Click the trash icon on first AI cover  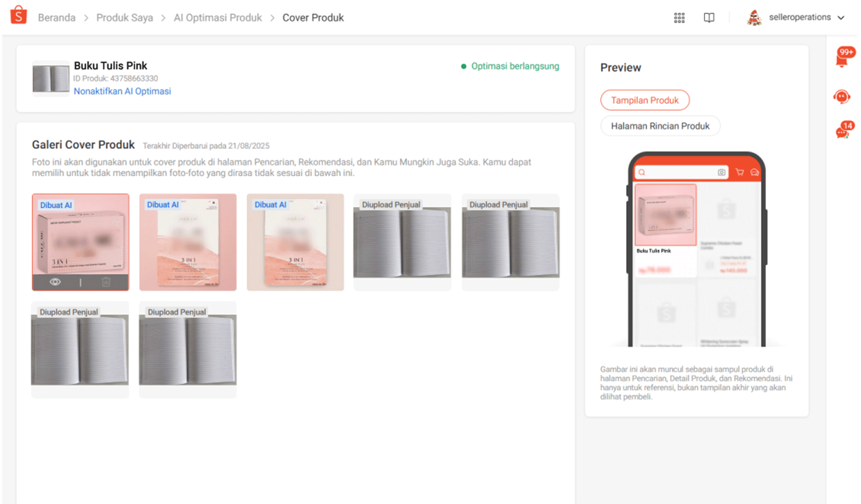pos(106,282)
